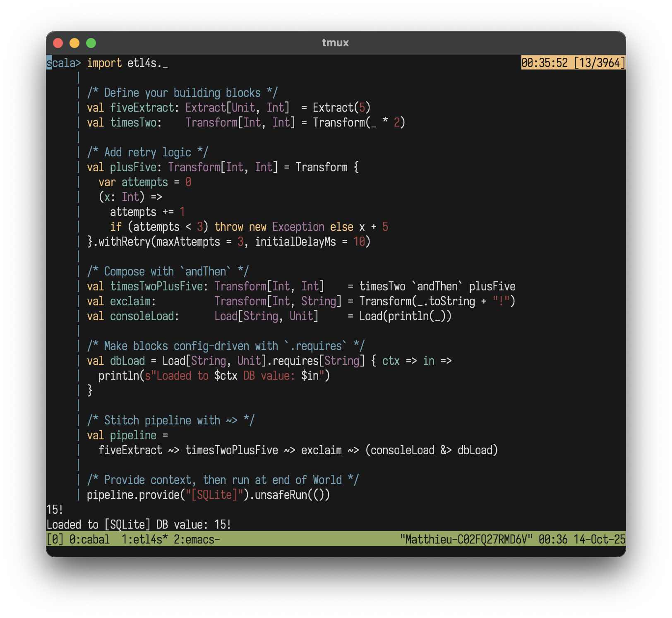This screenshot has width=672, height=618.
Task: Click the comment 'Compose with `andThen`'
Action: 168,271
